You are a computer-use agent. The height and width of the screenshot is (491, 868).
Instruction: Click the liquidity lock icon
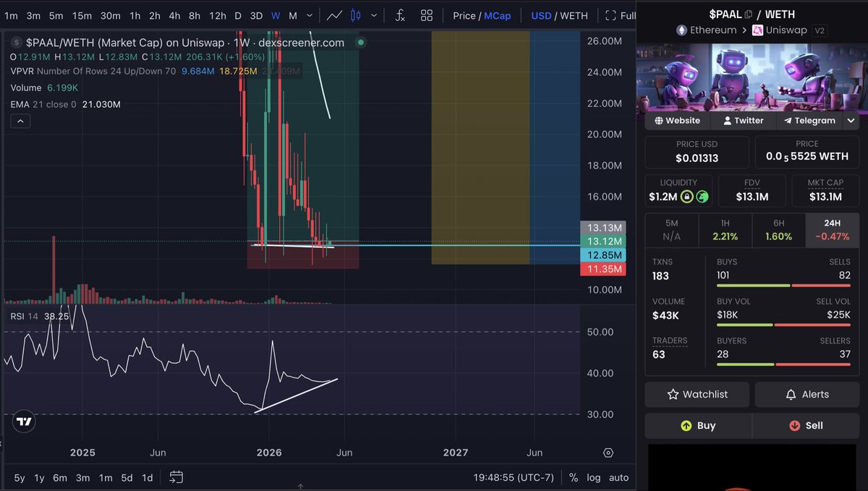click(687, 197)
